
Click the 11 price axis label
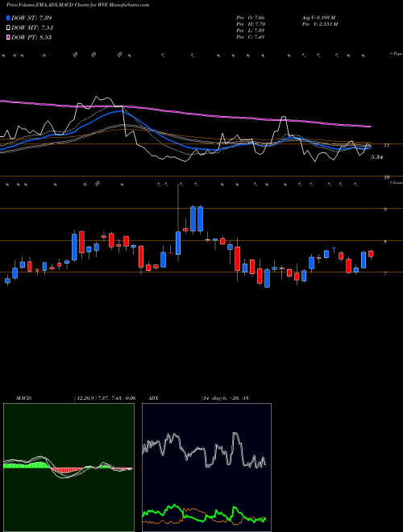(386, 145)
